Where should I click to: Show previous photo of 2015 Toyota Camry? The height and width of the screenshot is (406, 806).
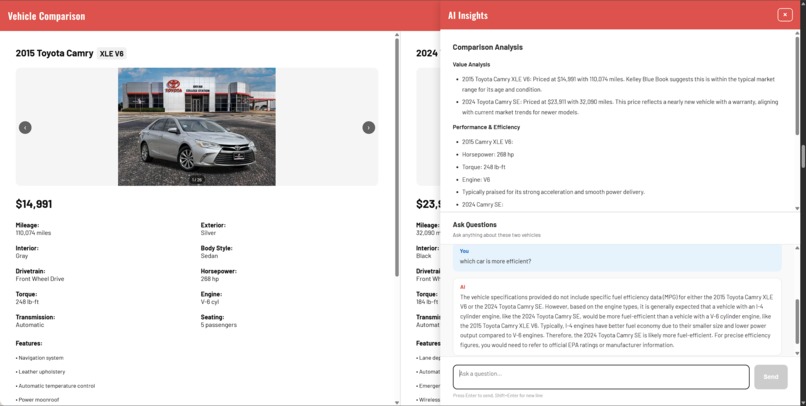coord(25,127)
